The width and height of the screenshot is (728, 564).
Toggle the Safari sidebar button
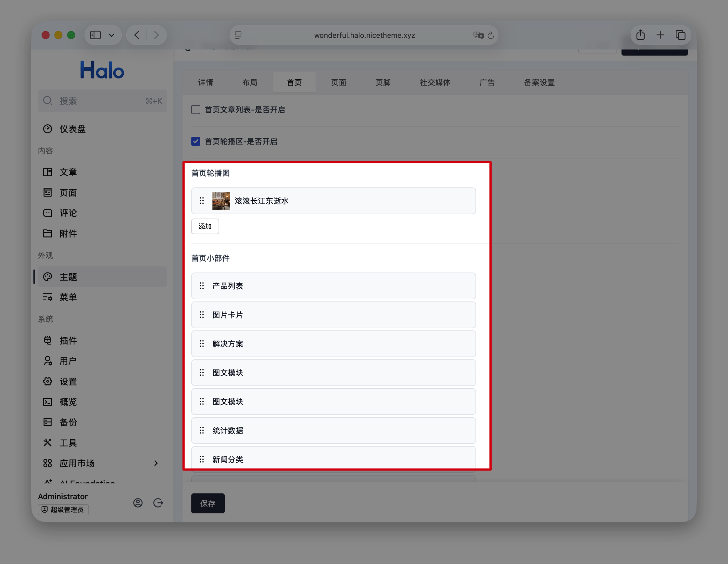point(95,35)
